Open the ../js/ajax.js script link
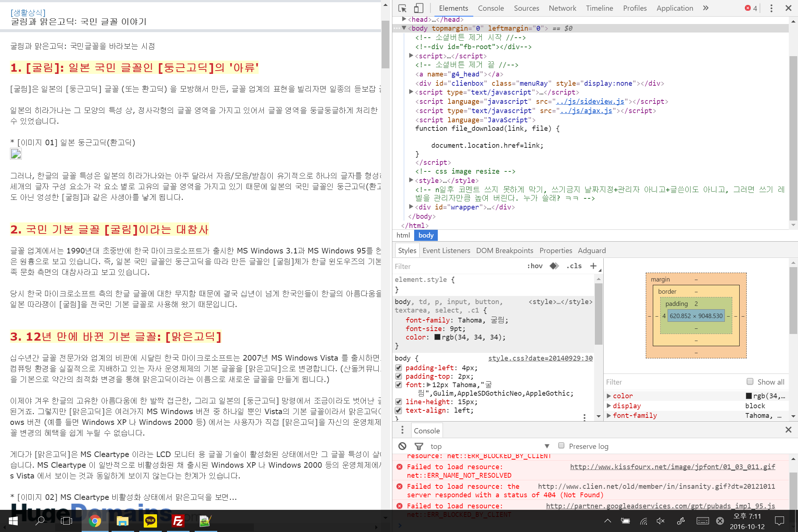The height and width of the screenshot is (532, 798). coord(586,111)
